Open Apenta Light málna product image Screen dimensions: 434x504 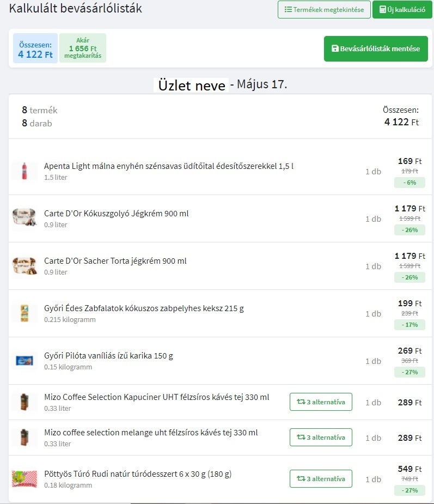(x=25, y=171)
